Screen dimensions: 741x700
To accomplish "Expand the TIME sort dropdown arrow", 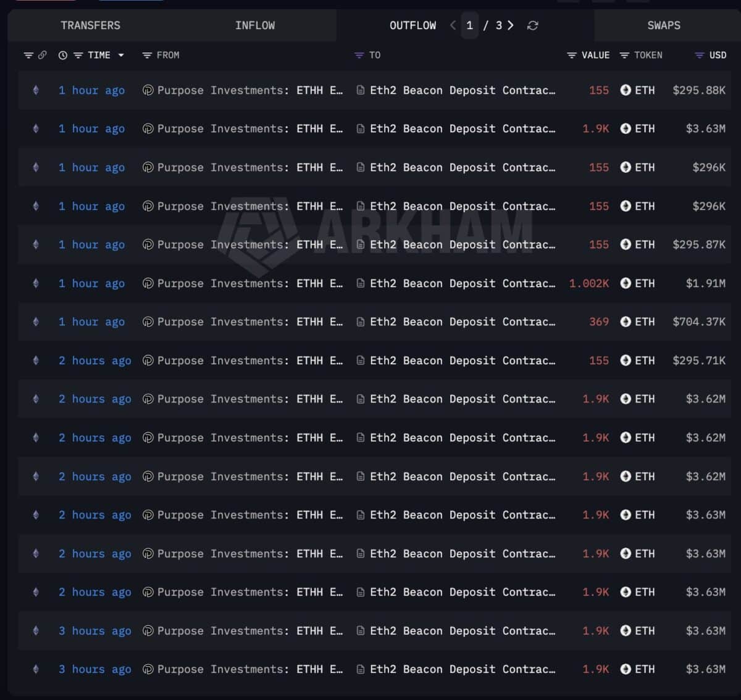I will coord(121,55).
